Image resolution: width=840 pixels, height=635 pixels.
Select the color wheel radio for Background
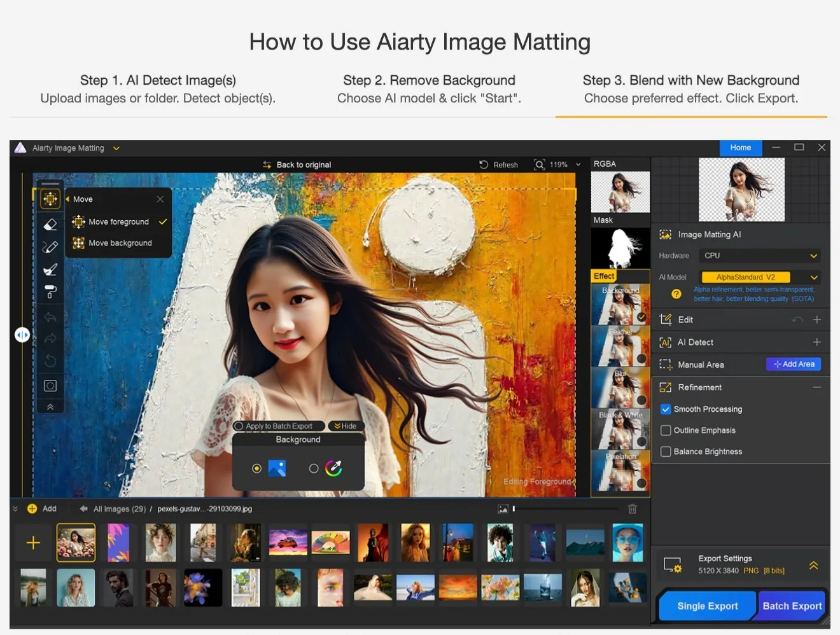click(314, 468)
